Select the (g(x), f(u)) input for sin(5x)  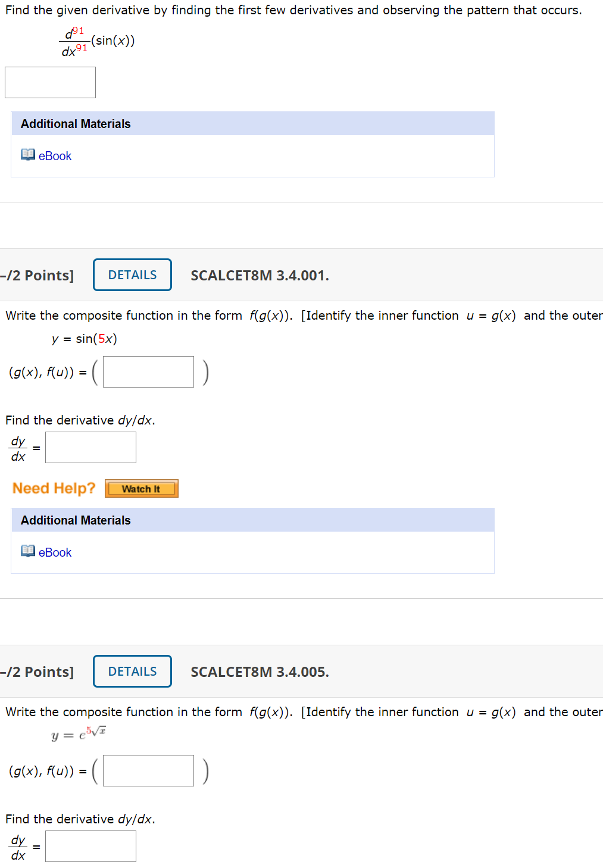[x=148, y=371]
